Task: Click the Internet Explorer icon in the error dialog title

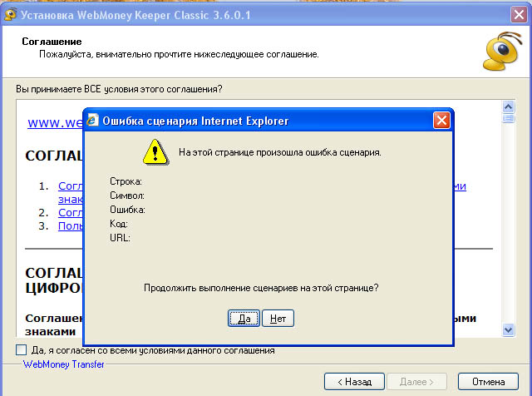Action: 92,121
